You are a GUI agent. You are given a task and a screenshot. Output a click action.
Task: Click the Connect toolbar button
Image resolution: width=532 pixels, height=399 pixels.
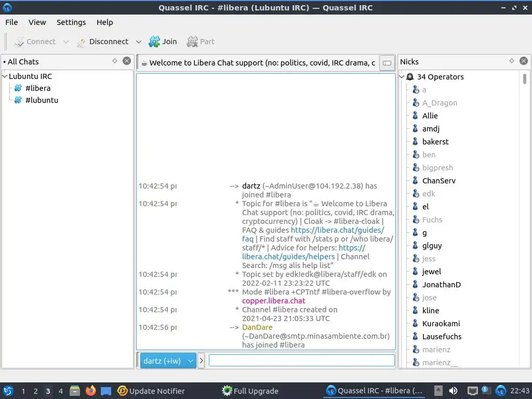34,42
